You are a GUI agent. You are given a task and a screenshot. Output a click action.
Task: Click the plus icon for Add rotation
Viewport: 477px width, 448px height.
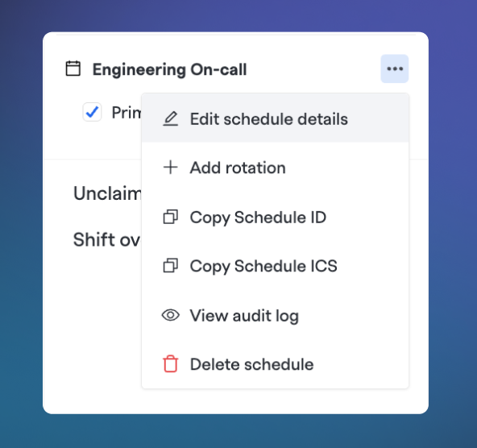(170, 168)
